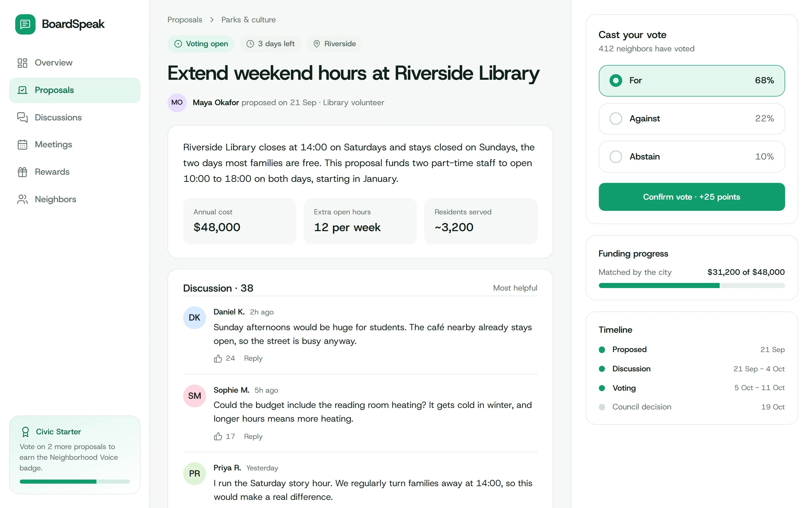Select the Against vote option
The width and height of the screenshot is (812, 508).
691,119
